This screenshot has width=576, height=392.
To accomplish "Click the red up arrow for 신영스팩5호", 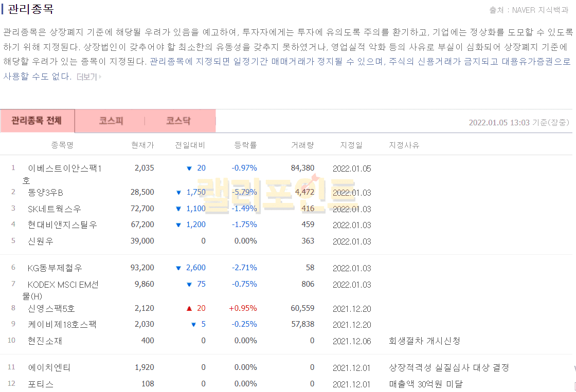I will point(189,309).
